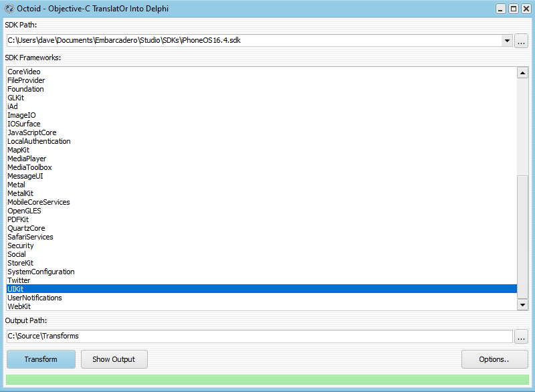Select FileProvider framework

coord(261,80)
